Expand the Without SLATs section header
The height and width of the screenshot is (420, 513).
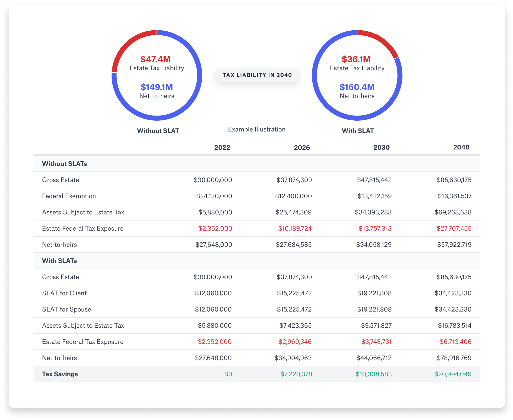(64, 163)
